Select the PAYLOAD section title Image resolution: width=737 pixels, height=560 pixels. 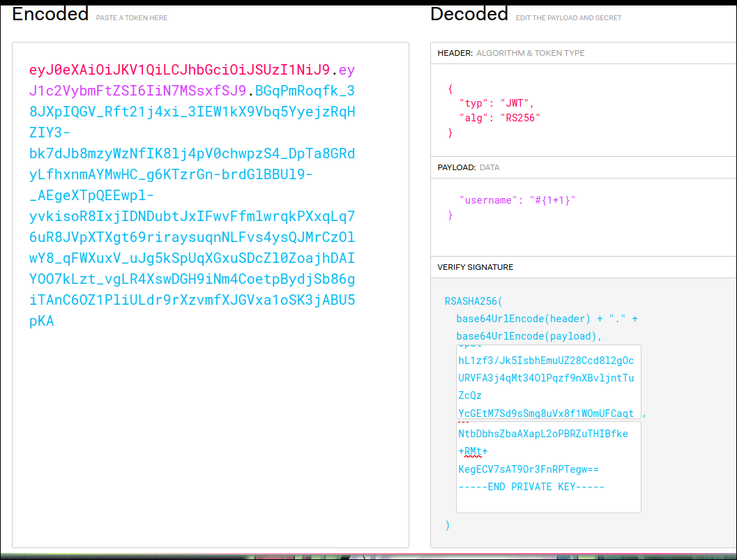457,167
